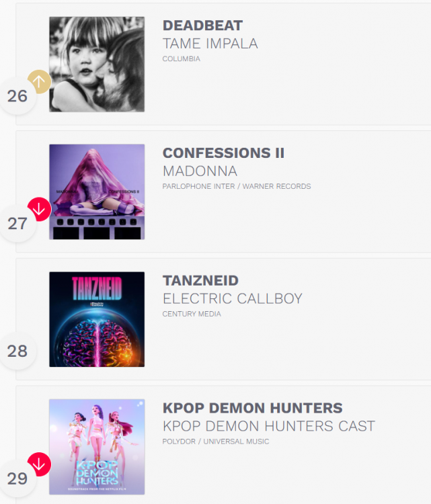Open the KPop Demon Hunters soundtrack cover
Image resolution: width=431 pixels, height=504 pixels.
pyautogui.click(x=97, y=447)
